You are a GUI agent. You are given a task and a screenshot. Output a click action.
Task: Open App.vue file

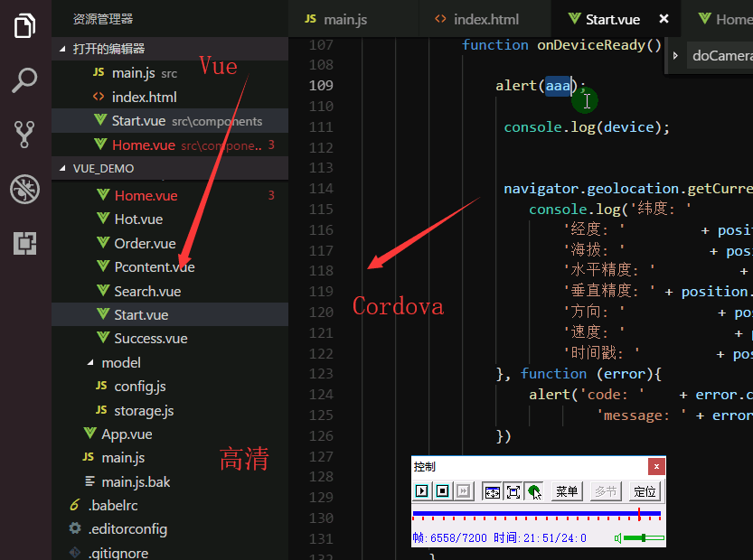coord(170,434)
